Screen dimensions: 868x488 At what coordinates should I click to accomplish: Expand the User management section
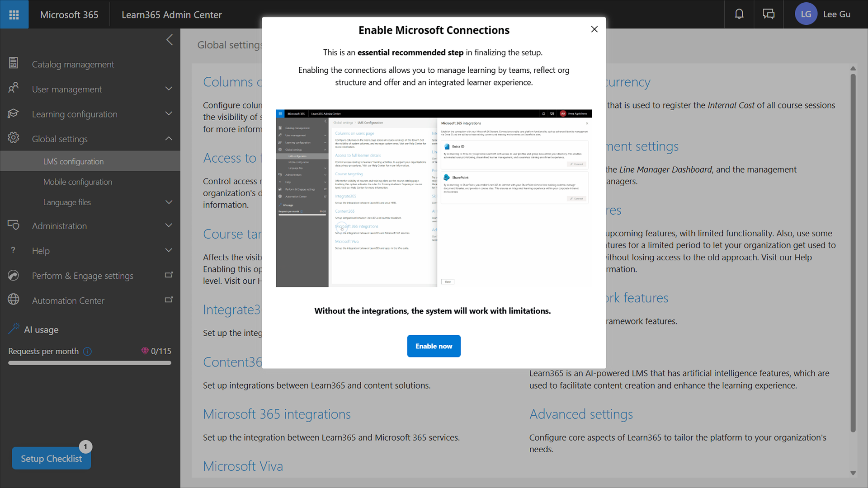click(x=169, y=89)
